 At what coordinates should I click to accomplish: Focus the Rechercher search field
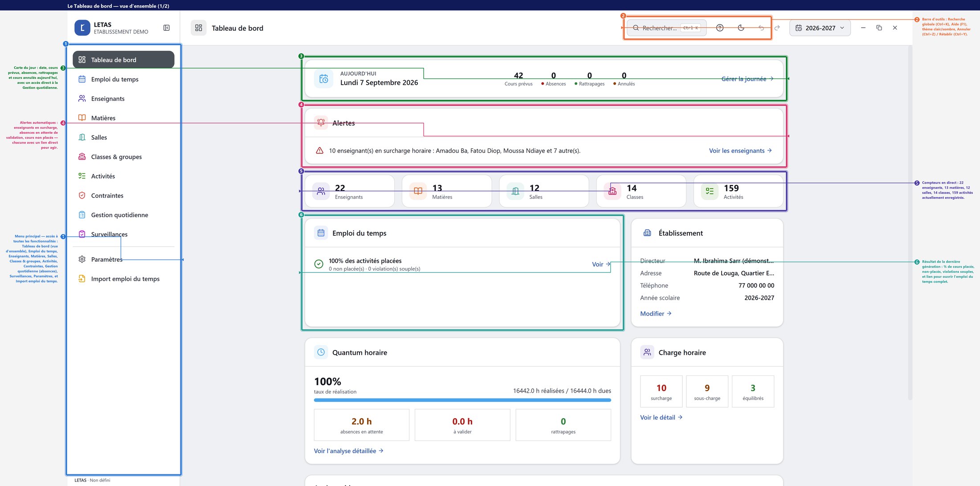pos(666,28)
